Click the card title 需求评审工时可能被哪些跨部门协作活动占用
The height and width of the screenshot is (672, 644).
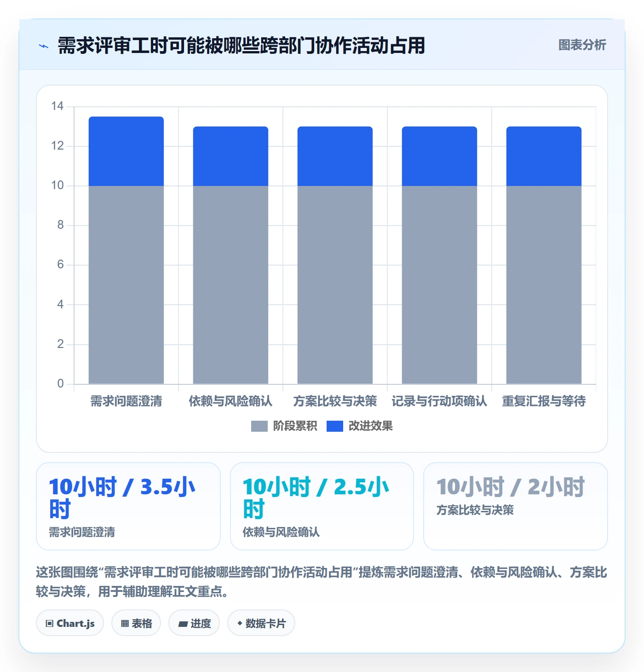[x=241, y=46]
